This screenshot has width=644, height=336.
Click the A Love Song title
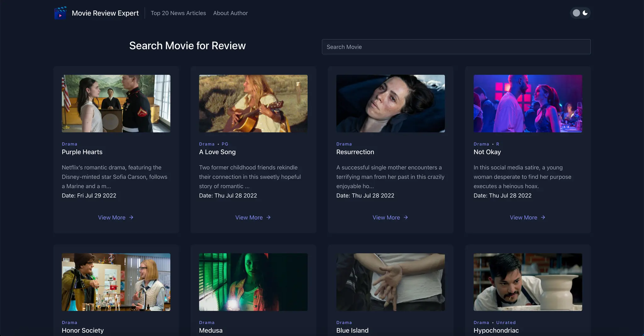tap(217, 152)
